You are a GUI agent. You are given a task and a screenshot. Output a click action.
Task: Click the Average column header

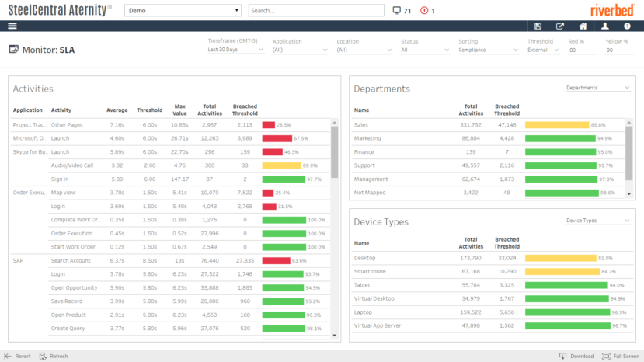click(x=117, y=110)
